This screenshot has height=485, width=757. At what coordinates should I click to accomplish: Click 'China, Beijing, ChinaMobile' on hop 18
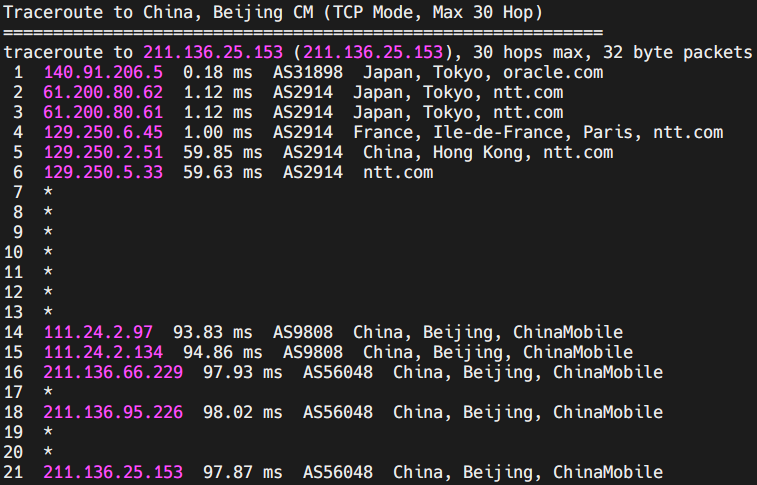pos(528,412)
